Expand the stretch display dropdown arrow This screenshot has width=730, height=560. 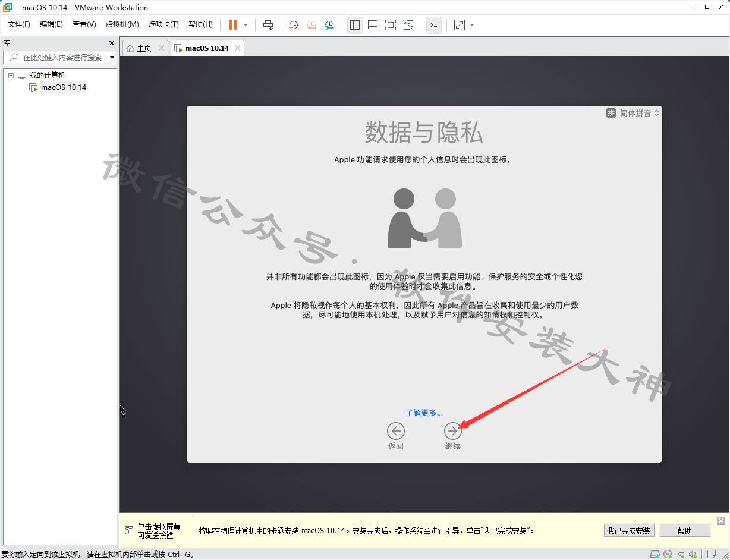(472, 25)
